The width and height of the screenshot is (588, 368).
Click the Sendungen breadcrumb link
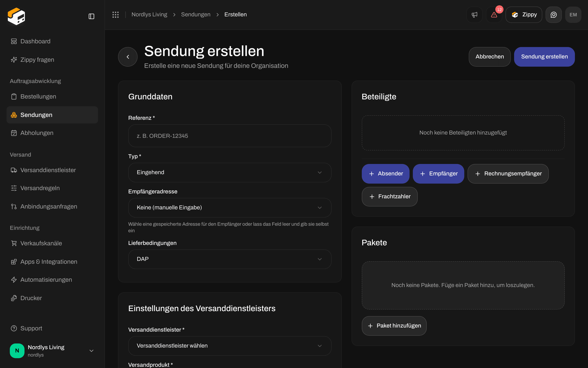tap(196, 15)
